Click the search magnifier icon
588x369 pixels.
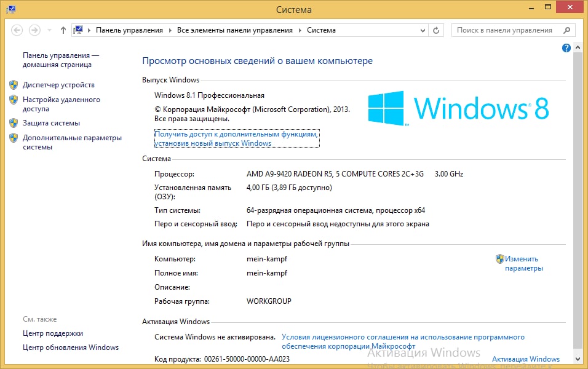567,30
